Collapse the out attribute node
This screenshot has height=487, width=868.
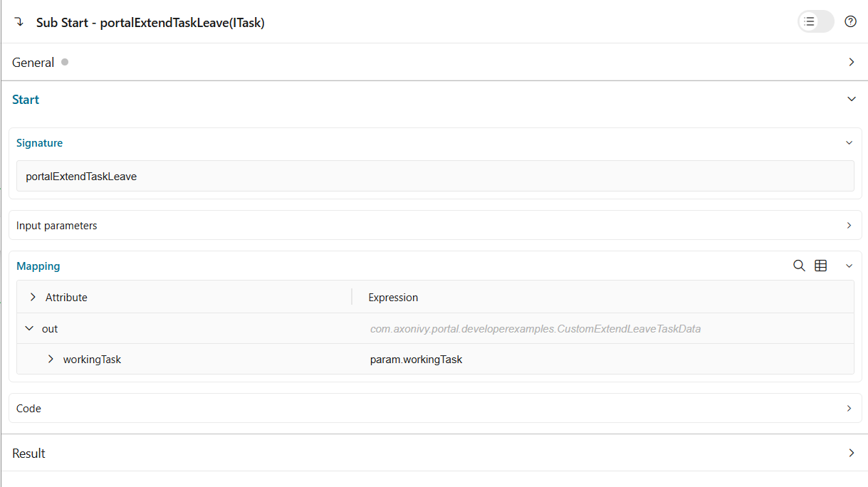click(x=28, y=328)
